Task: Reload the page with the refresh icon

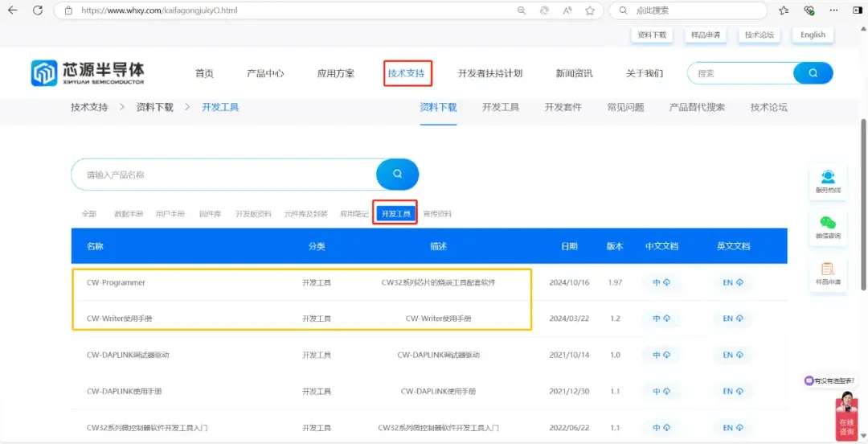Action: coord(38,10)
